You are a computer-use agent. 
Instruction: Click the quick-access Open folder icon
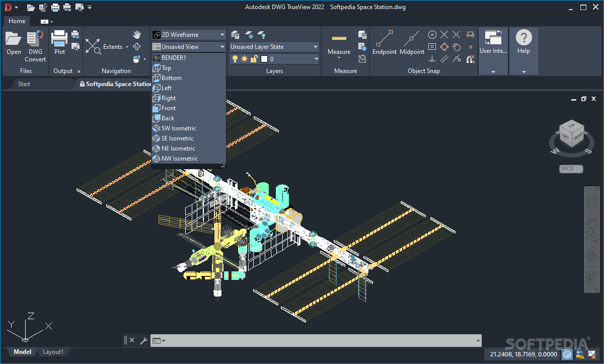(x=31, y=8)
